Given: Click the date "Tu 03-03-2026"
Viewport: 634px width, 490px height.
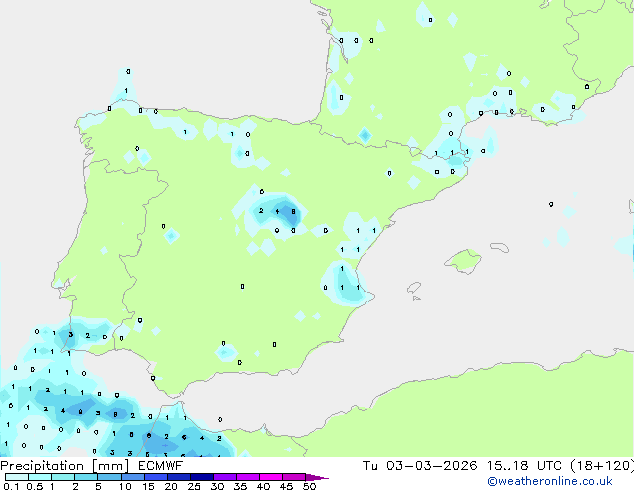Looking at the screenshot, I should coord(420,466).
